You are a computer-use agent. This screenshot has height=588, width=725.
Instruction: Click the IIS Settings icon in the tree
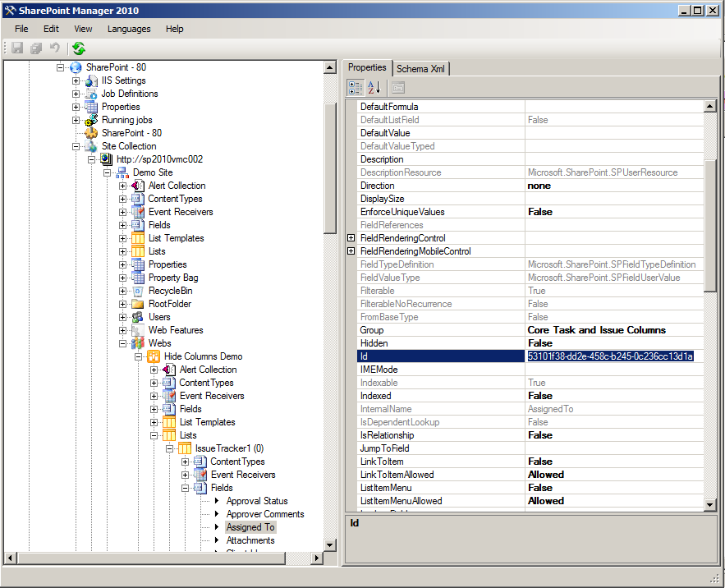coord(90,80)
